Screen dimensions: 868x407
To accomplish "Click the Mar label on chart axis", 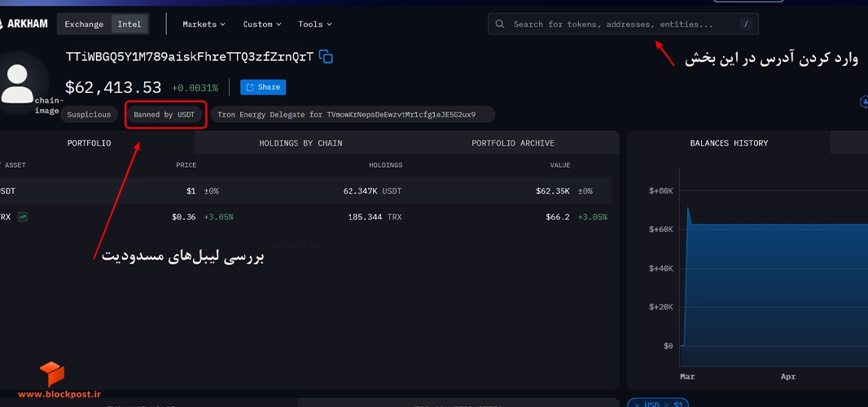I will tap(687, 377).
